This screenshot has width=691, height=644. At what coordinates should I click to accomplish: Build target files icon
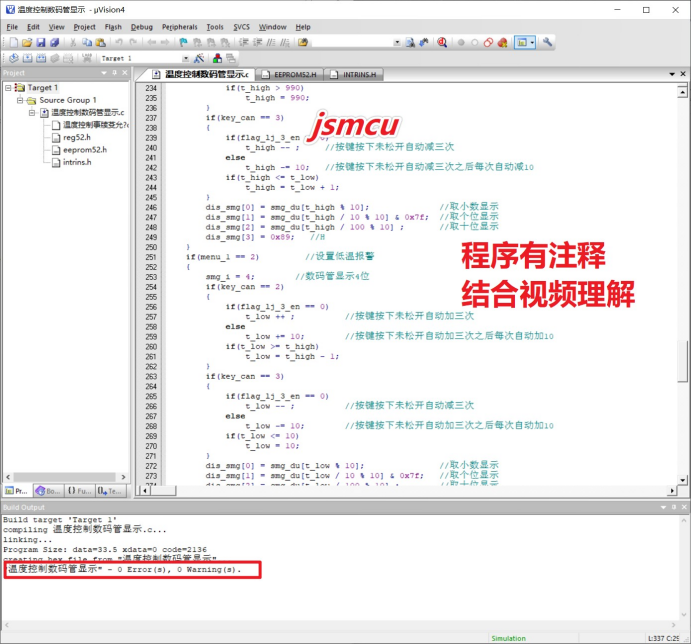click(27, 58)
